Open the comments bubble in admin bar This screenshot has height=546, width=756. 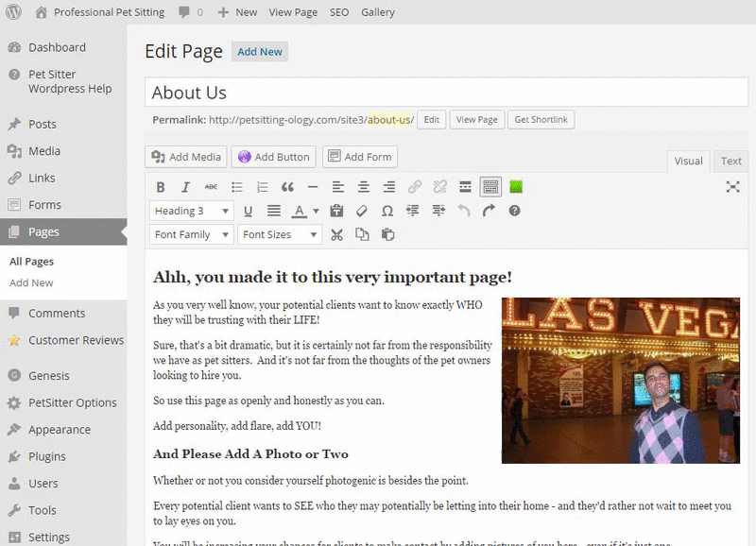coord(191,12)
